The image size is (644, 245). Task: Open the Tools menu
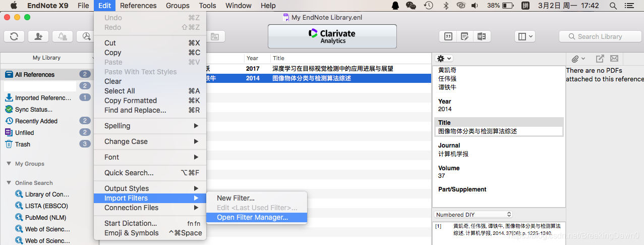click(207, 6)
